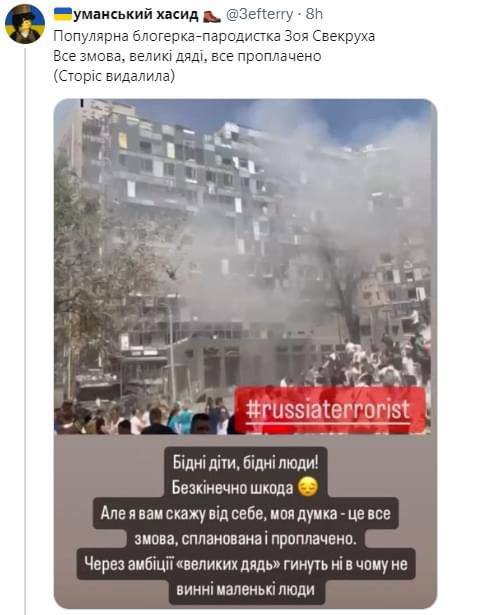This screenshot has height=615, width=483.
Task: Click the #russiaterrorist hashtag sticker
Action: (x=330, y=410)
